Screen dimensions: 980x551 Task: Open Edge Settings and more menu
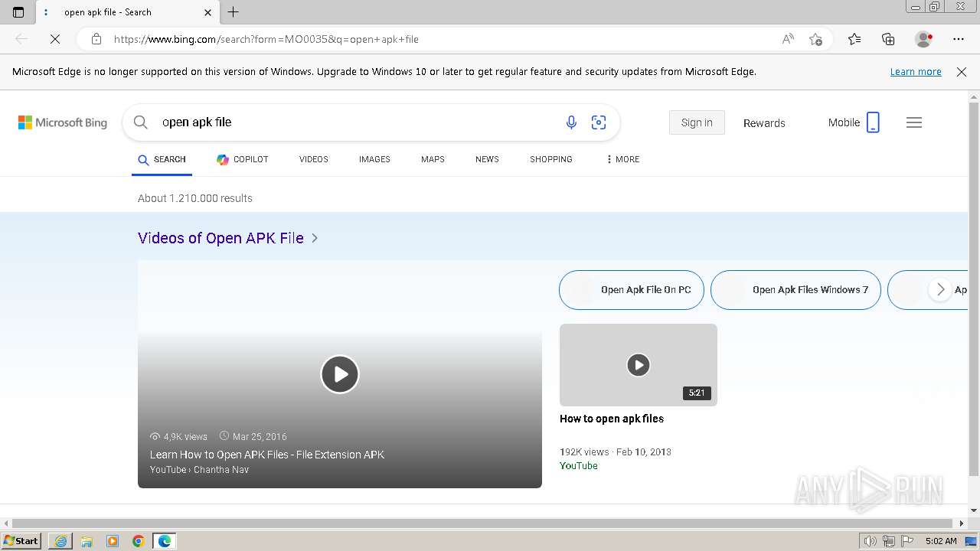point(959,39)
